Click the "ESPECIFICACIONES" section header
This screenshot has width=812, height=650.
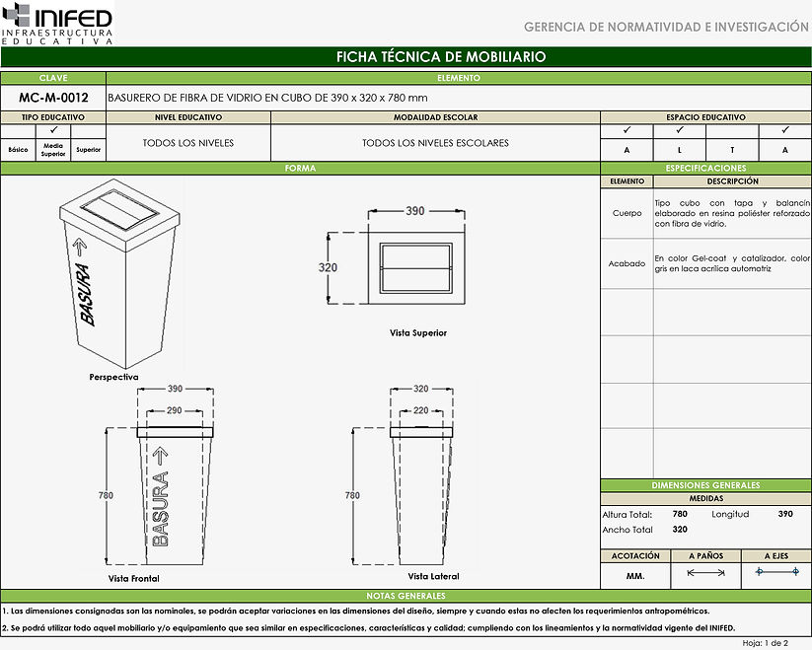[705, 169]
